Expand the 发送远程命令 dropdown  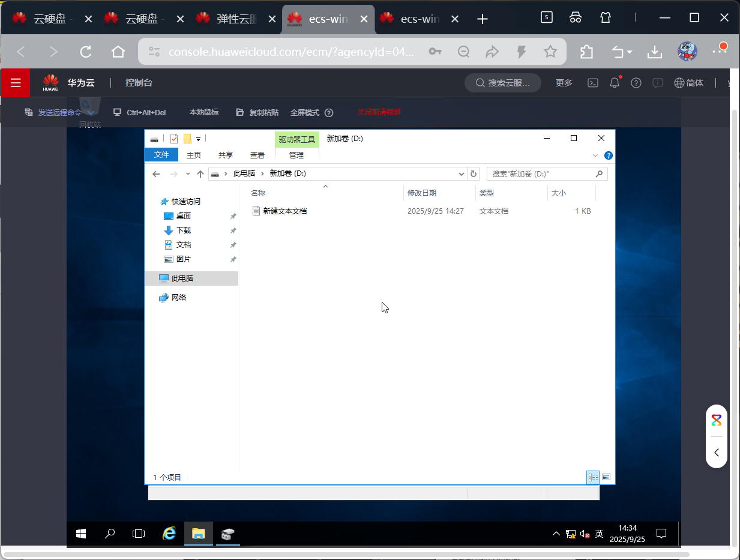pyautogui.click(x=91, y=112)
